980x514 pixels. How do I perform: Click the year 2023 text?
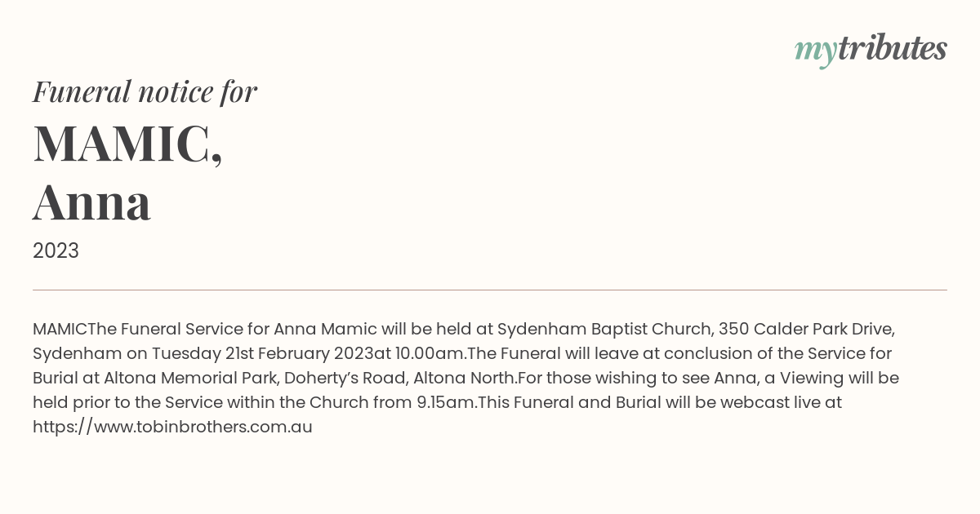click(x=56, y=250)
